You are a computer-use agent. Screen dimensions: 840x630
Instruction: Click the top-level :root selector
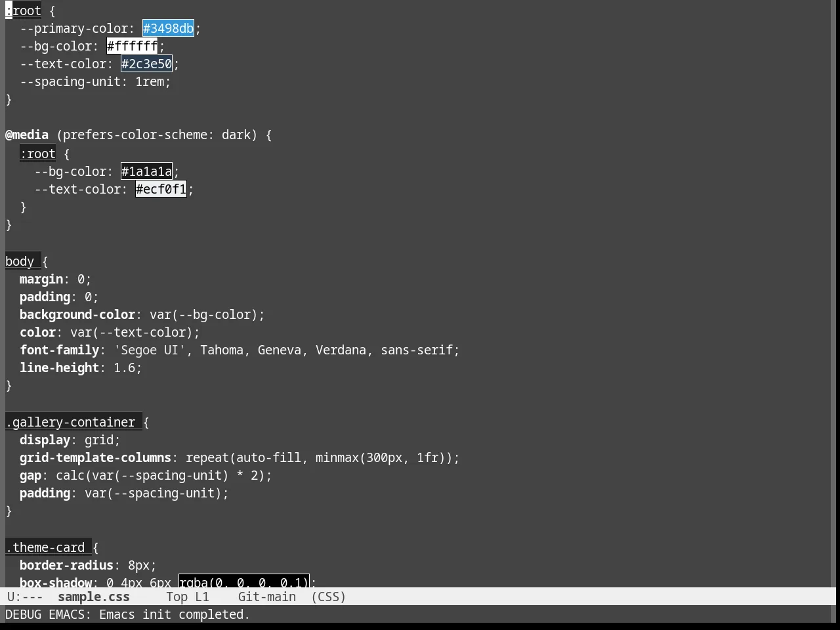(23, 10)
